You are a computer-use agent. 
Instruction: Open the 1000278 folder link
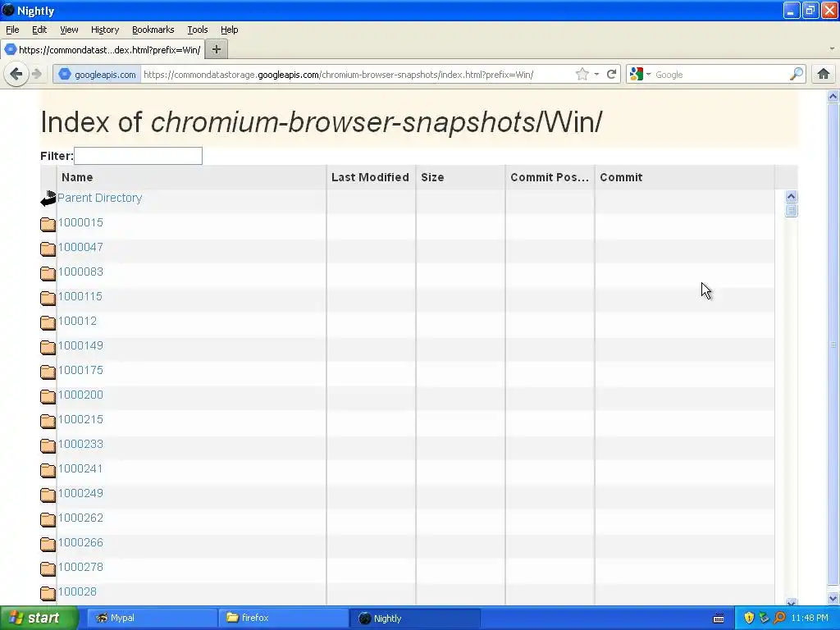point(80,567)
